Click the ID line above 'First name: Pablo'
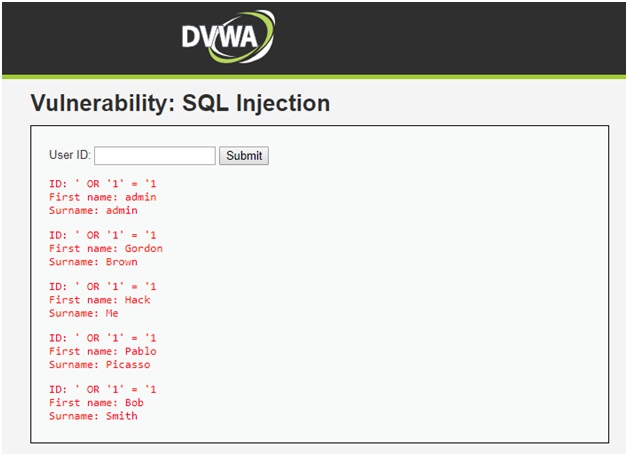628x456 pixels. (x=103, y=338)
